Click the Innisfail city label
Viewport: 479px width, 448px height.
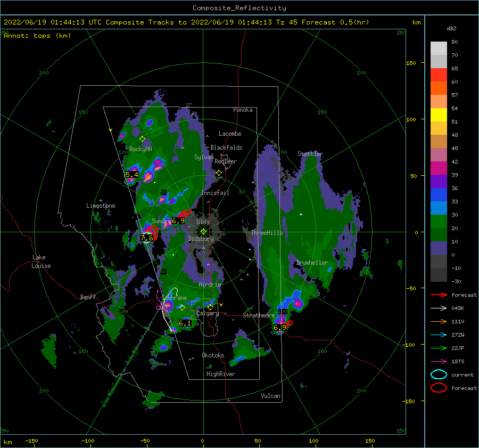point(215,193)
